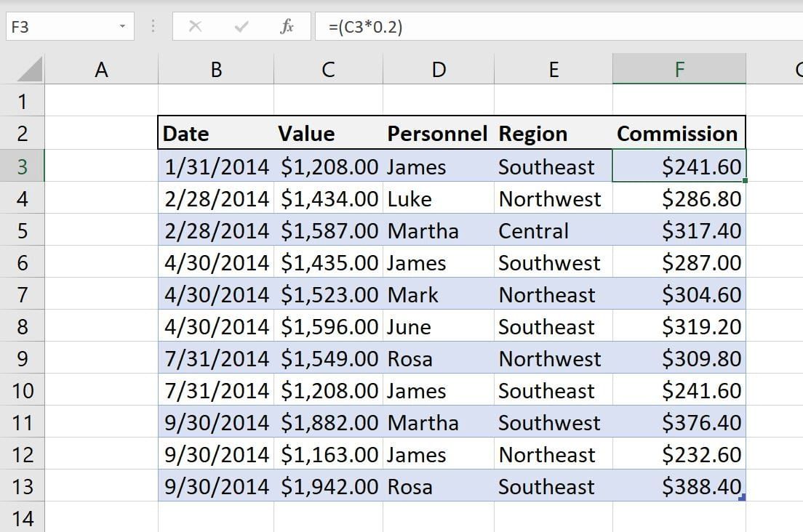Click the 1/31/2014 date cell
The height and width of the screenshot is (532, 803).
(x=215, y=166)
